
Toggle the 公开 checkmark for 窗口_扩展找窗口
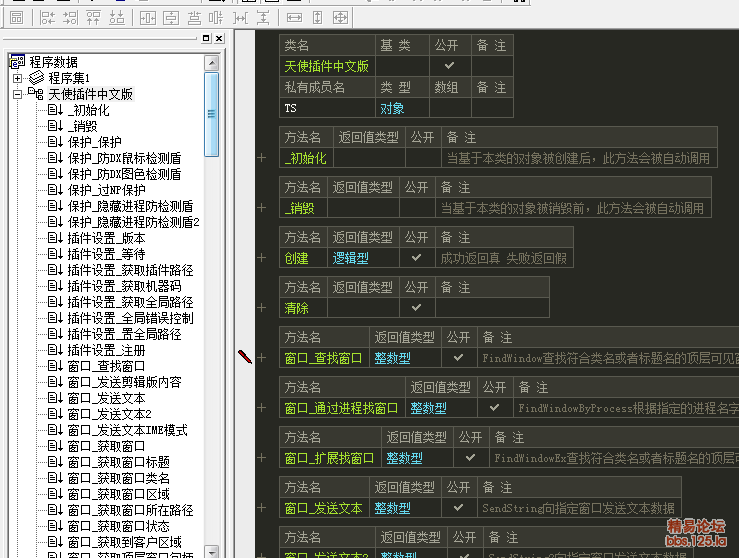click(x=470, y=458)
